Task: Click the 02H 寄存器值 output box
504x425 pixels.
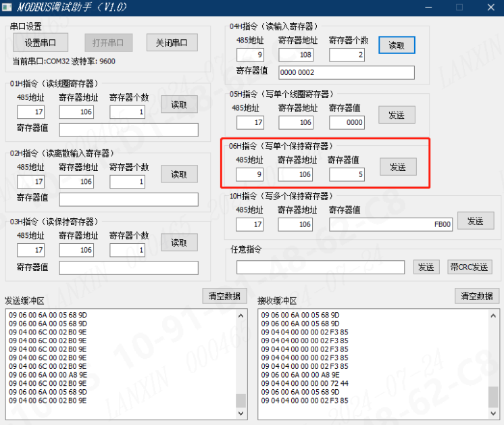Action: (x=128, y=199)
